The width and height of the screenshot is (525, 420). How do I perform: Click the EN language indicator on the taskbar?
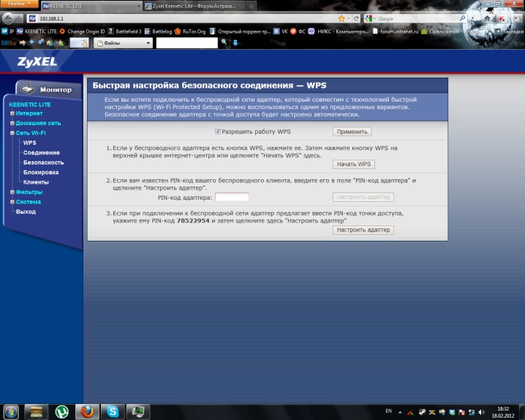pyautogui.click(x=388, y=411)
